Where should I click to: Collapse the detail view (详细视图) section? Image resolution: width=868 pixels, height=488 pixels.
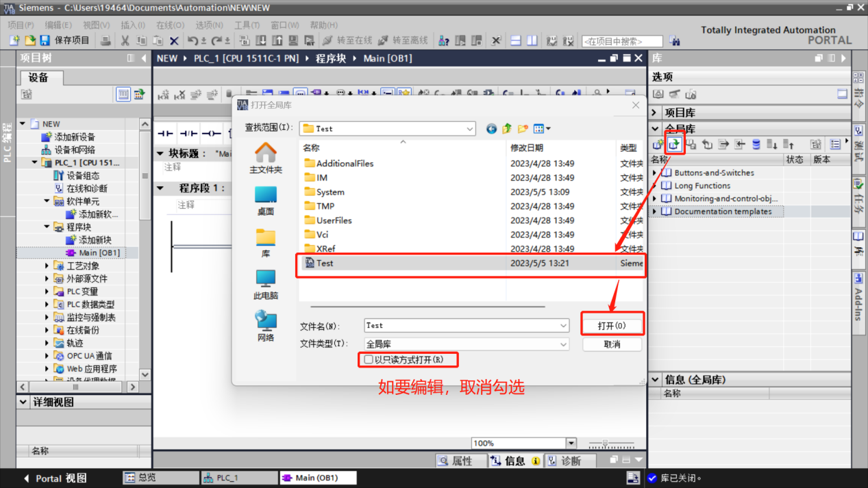point(23,402)
